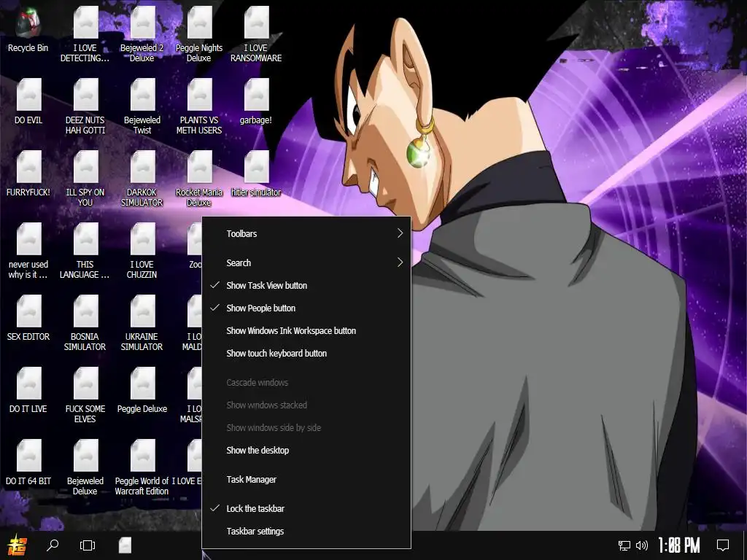Enable Show touch keyboard button
Screen dimensions: 747x560
point(306,354)
